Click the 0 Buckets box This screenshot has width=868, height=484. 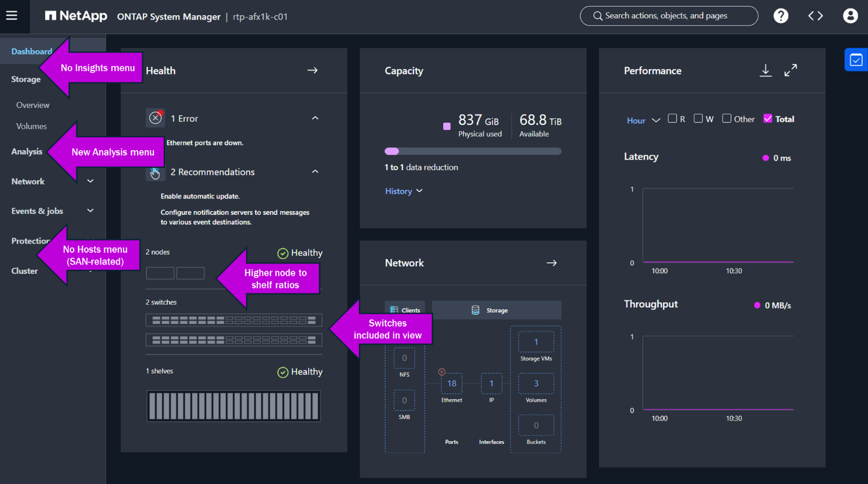[x=536, y=425]
